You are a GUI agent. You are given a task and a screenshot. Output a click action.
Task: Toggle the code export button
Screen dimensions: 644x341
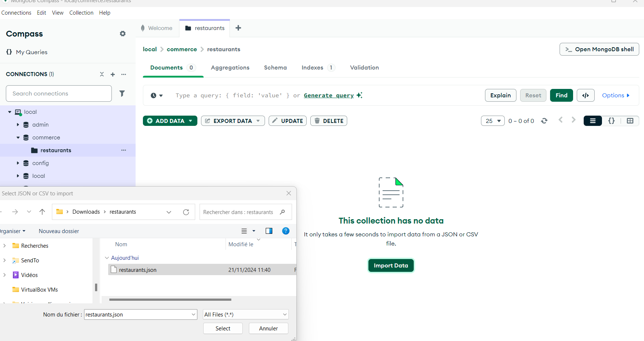(x=586, y=95)
